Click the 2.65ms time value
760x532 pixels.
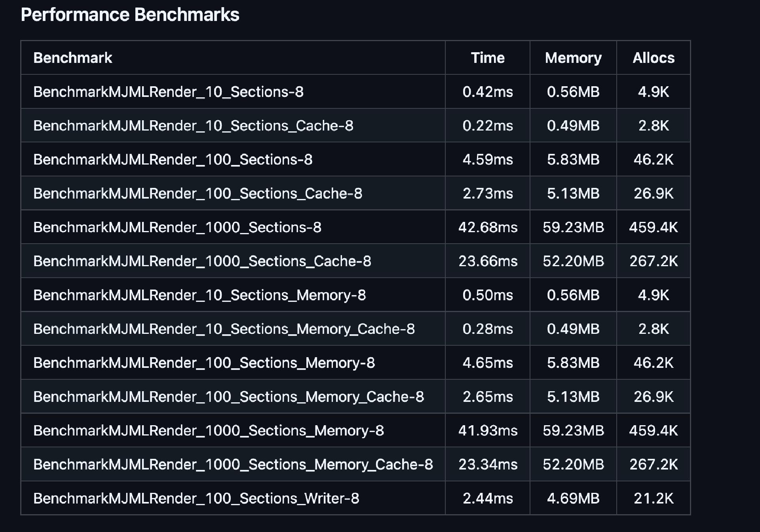tap(488, 397)
